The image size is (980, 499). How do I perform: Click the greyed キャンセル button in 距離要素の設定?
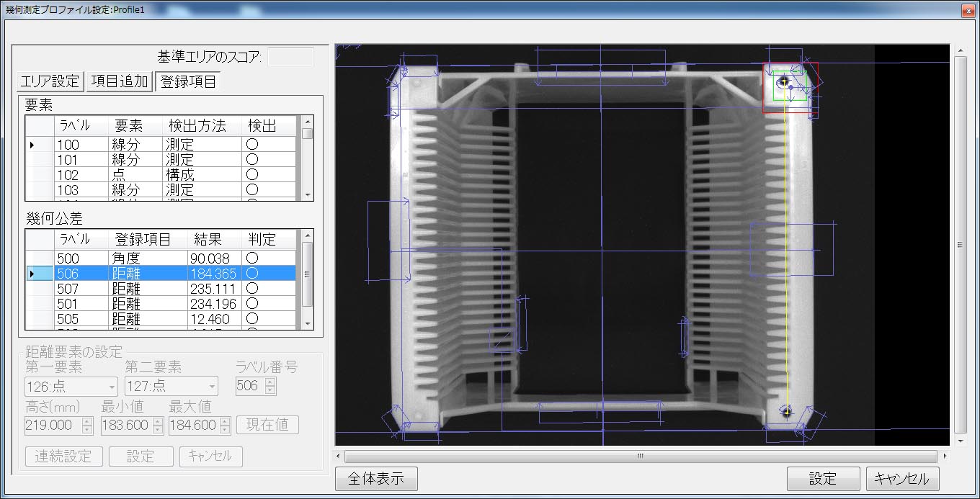coord(210,456)
